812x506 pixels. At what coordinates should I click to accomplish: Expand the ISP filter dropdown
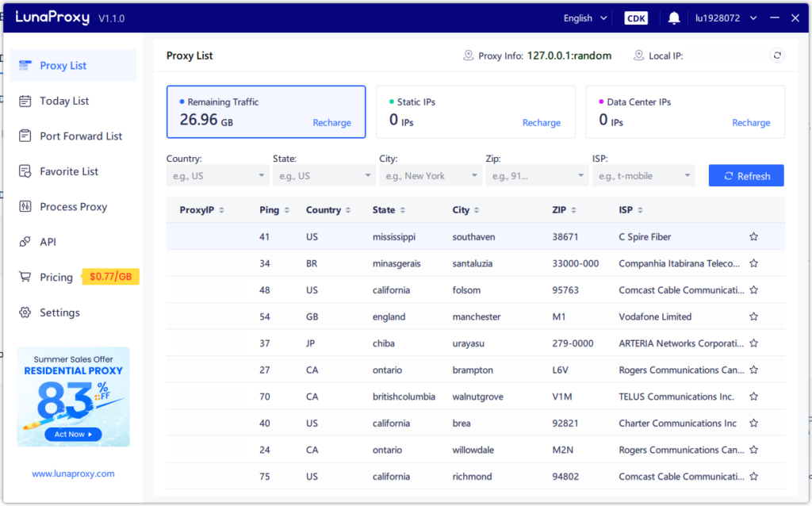click(644, 175)
